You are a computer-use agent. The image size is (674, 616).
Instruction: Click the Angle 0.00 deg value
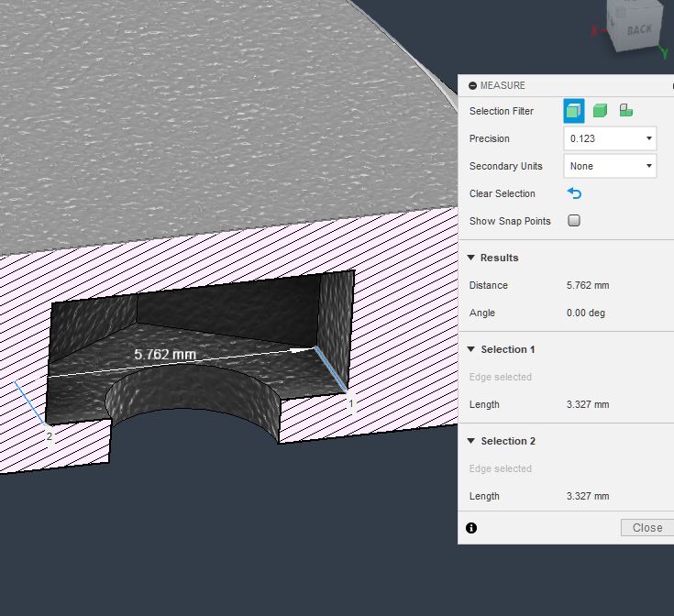point(587,313)
